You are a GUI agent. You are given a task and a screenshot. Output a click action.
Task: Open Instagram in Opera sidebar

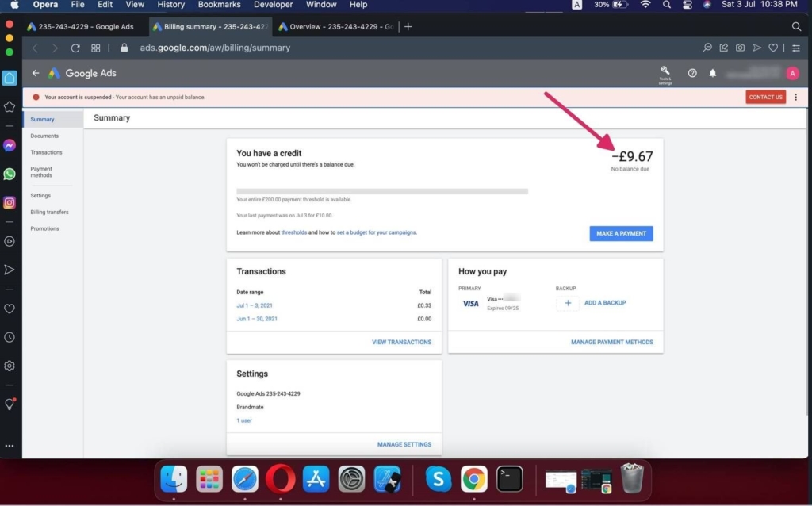[x=10, y=203]
